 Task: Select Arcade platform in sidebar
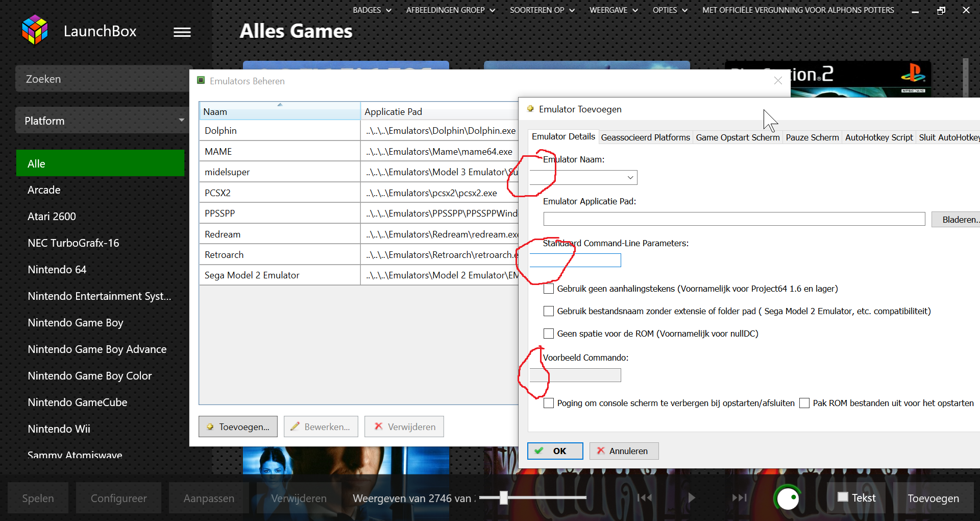click(x=100, y=190)
